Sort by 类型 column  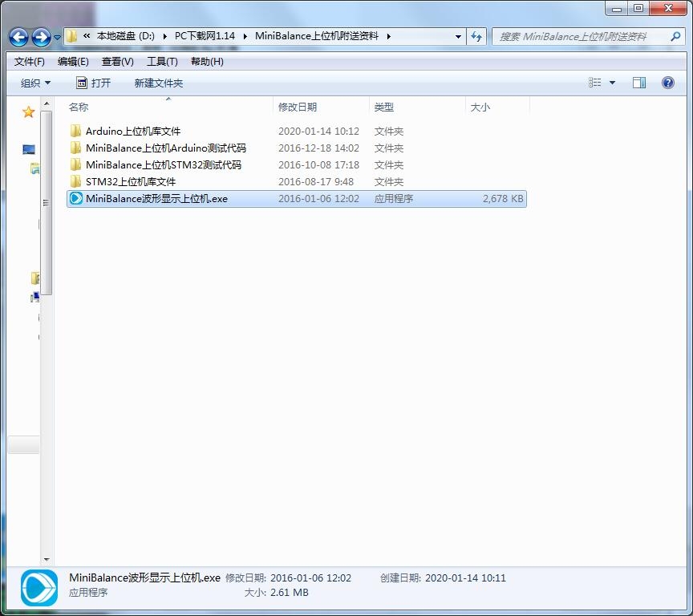click(x=383, y=107)
